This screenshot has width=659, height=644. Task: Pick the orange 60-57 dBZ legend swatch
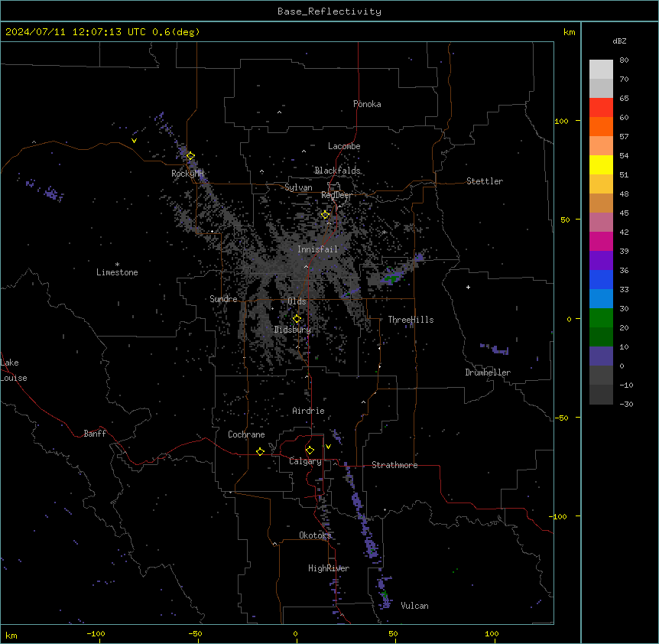click(601, 126)
